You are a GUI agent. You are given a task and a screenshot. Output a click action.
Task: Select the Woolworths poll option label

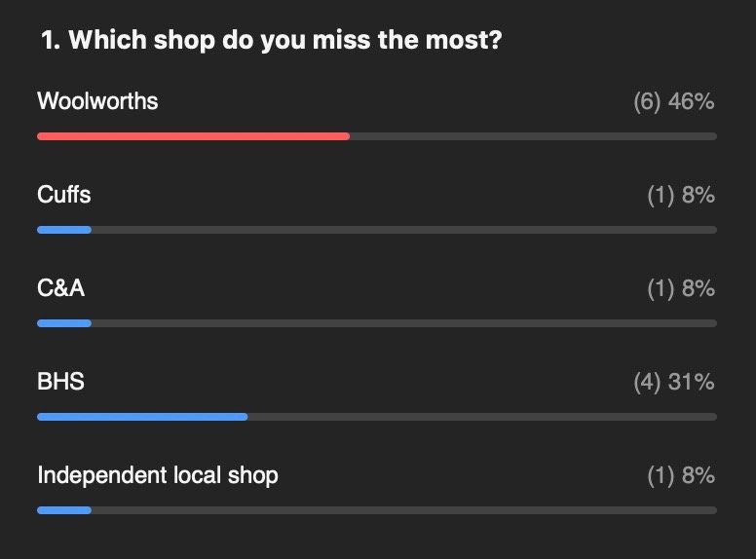click(x=97, y=101)
